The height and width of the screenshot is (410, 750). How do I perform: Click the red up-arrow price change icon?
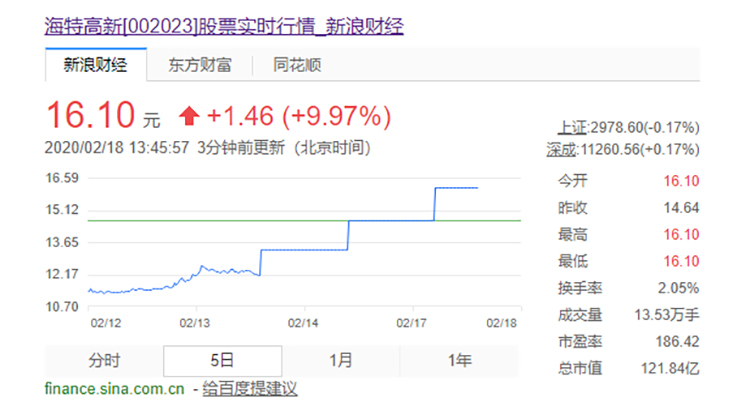[x=189, y=116]
